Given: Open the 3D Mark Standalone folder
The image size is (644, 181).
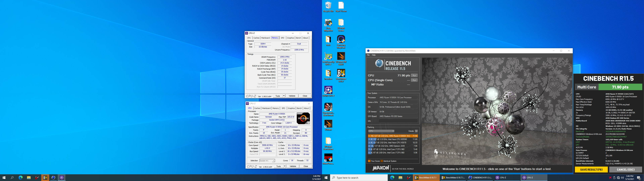Looking at the screenshot, I should (328, 143).
